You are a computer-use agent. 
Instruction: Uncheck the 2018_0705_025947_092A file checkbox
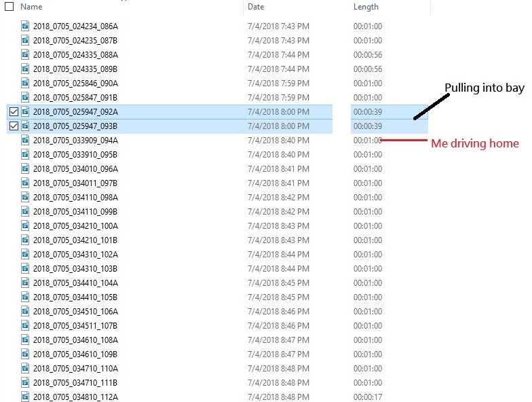14,112
